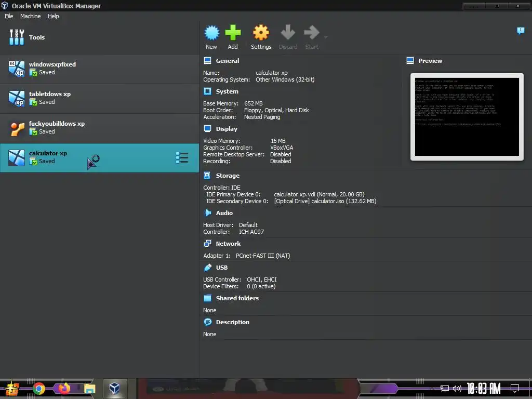Click the network tray icon
Screen dimensions: 532x399
pyautogui.click(x=444, y=389)
